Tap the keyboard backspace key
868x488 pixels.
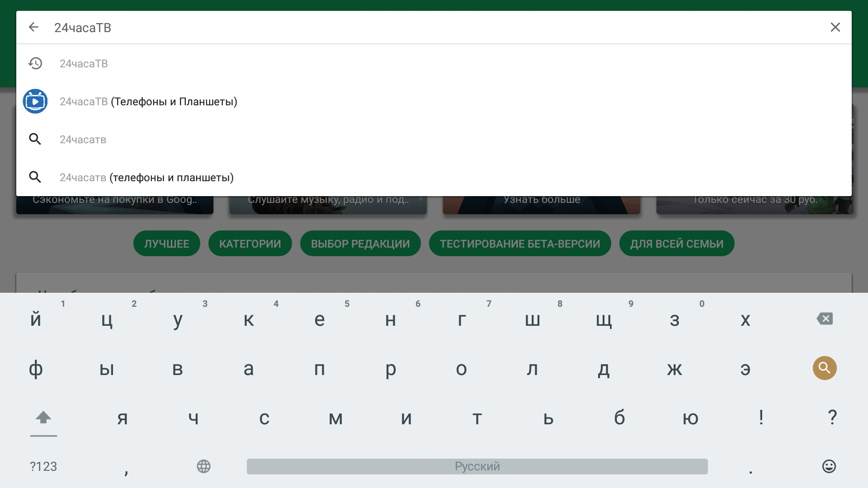pos(825,319)
